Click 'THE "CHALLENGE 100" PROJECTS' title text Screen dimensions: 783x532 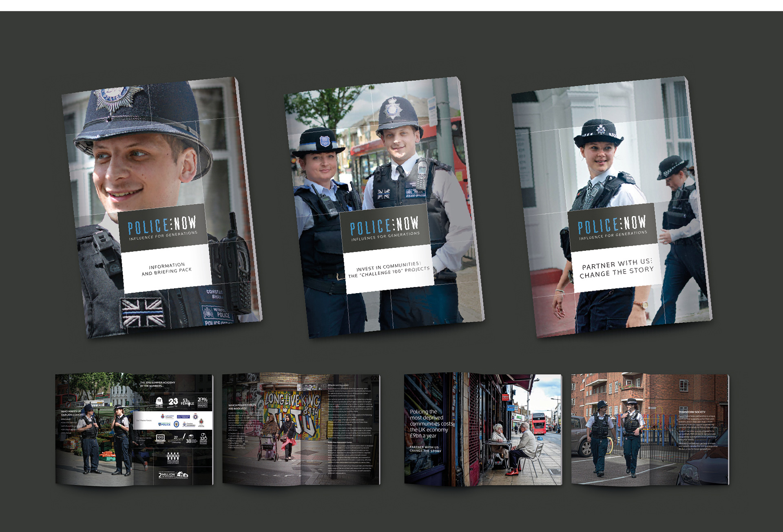click(x=389, y=272)
